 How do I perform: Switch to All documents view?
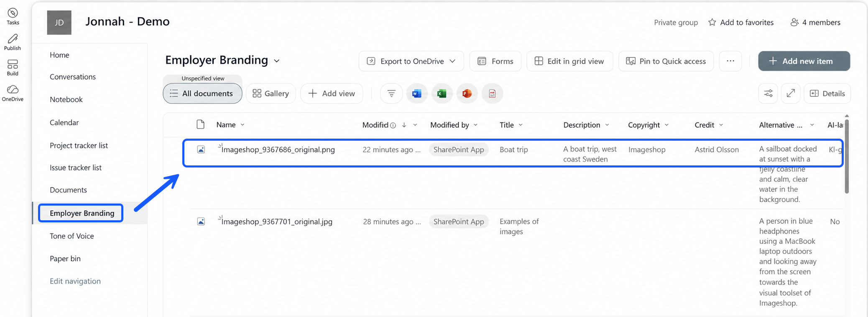point(202,93)
